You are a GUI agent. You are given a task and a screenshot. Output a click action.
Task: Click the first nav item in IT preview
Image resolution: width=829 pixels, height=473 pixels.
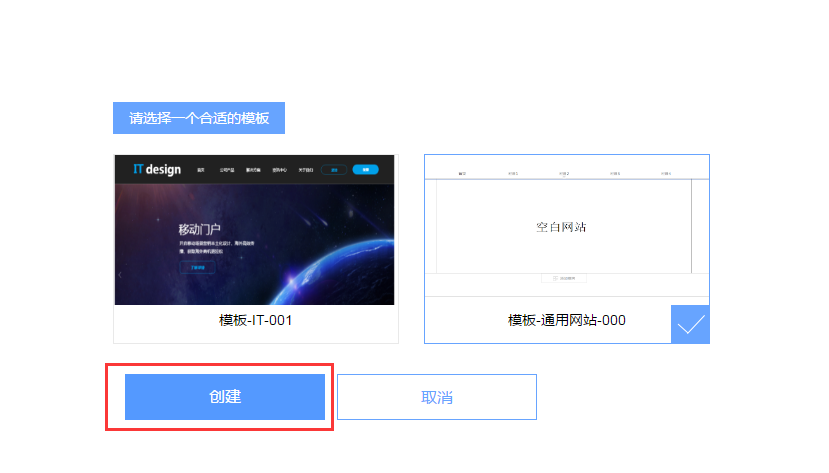(201, 170)
